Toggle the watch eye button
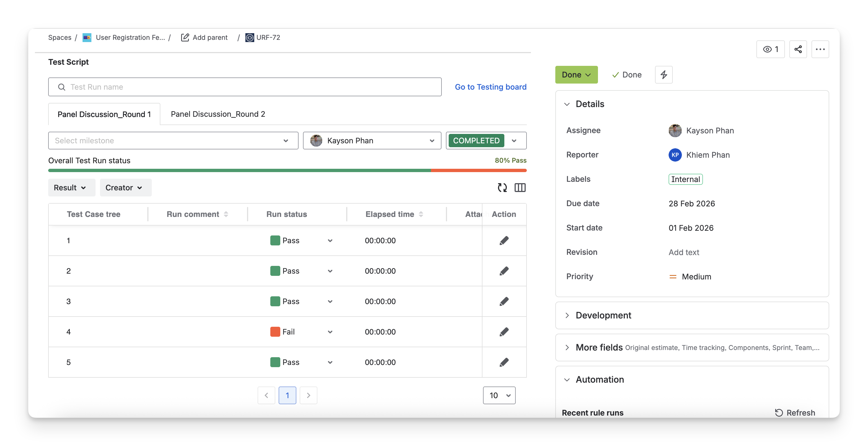 click(770, 50)
